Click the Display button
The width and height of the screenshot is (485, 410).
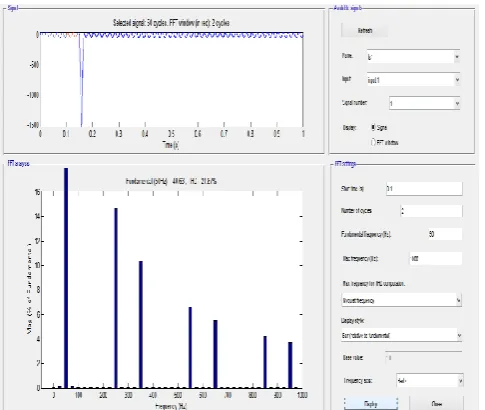coord(370,403)
